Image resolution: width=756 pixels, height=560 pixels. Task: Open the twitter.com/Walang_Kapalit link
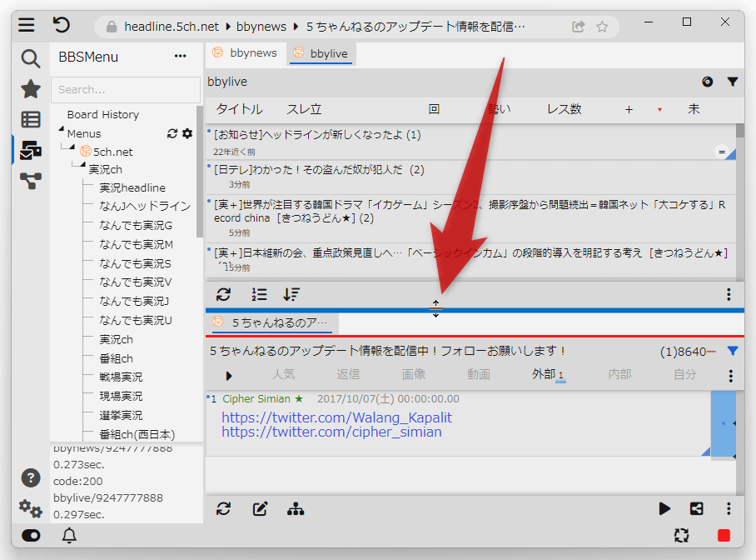click(336, 417)
